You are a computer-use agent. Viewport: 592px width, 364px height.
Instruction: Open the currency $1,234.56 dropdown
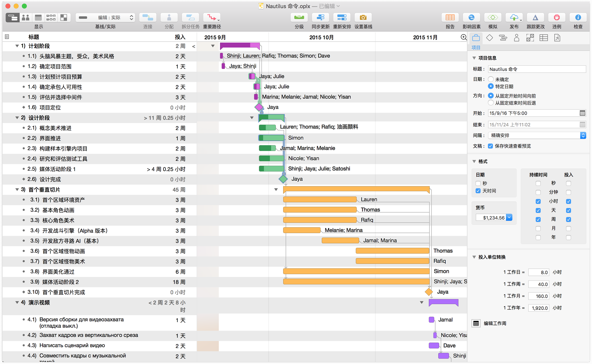point(509,218)
